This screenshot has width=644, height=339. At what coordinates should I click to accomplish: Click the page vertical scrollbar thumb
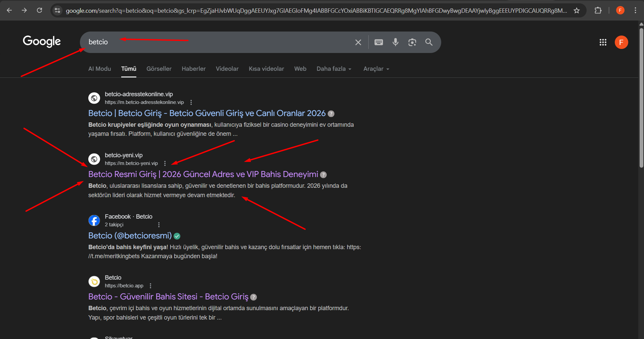click(x=641, y=98)
